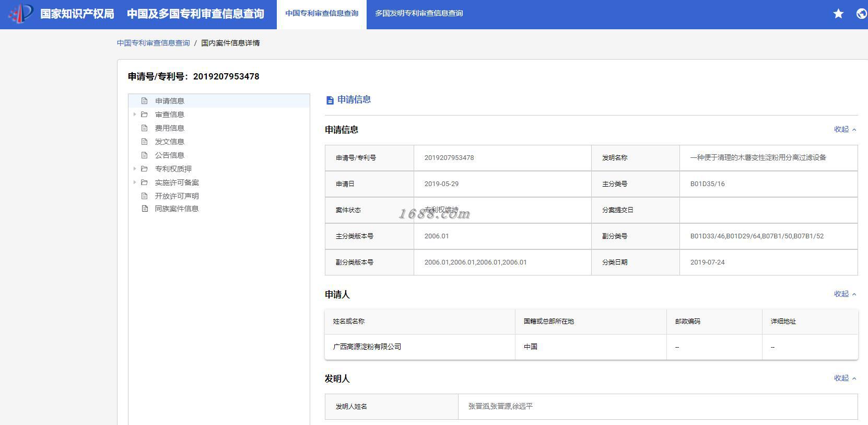Click the 主分类号 value B01D35/16
868x425 pixels.
click(707, 184)
